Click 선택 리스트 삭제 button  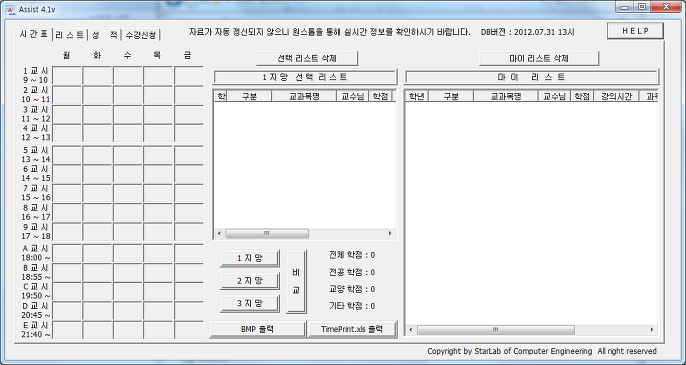pyautogui.click(x=307, y=58)
